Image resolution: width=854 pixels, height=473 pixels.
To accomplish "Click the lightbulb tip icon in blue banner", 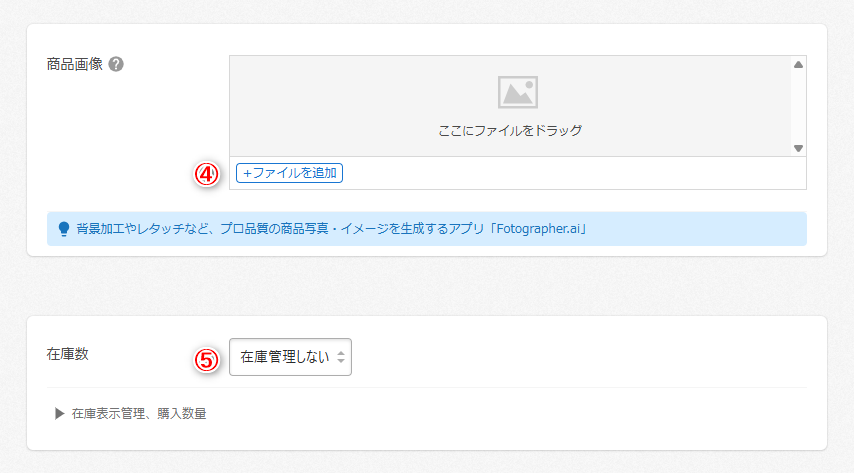I will tap(63, 229).
